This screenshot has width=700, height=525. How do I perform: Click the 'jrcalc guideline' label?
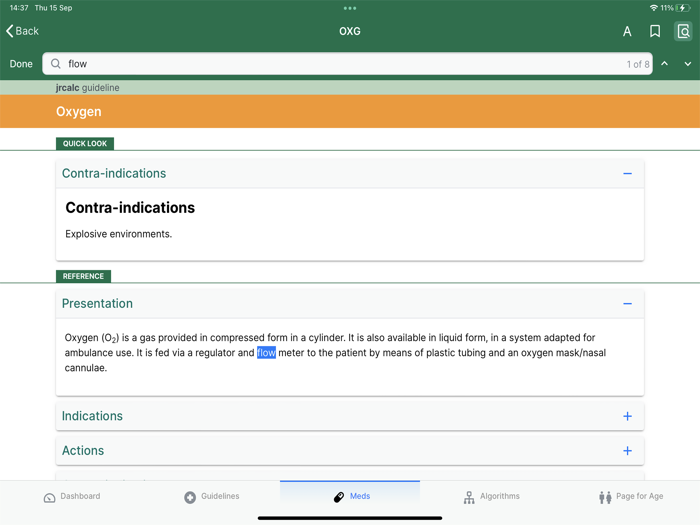click(x=88, y=88)
